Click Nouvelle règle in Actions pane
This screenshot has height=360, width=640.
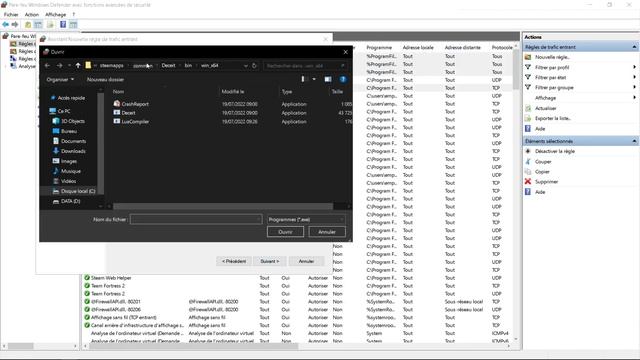pyautogui.click(x=552, y=57)
